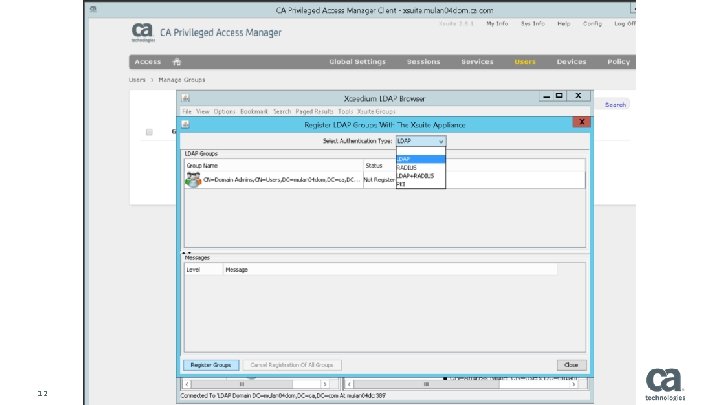Choose LDAP+RADIUS from the authentication type list
Image resolution: width=720 pixels, height=405 pixels.
[421, 176]
